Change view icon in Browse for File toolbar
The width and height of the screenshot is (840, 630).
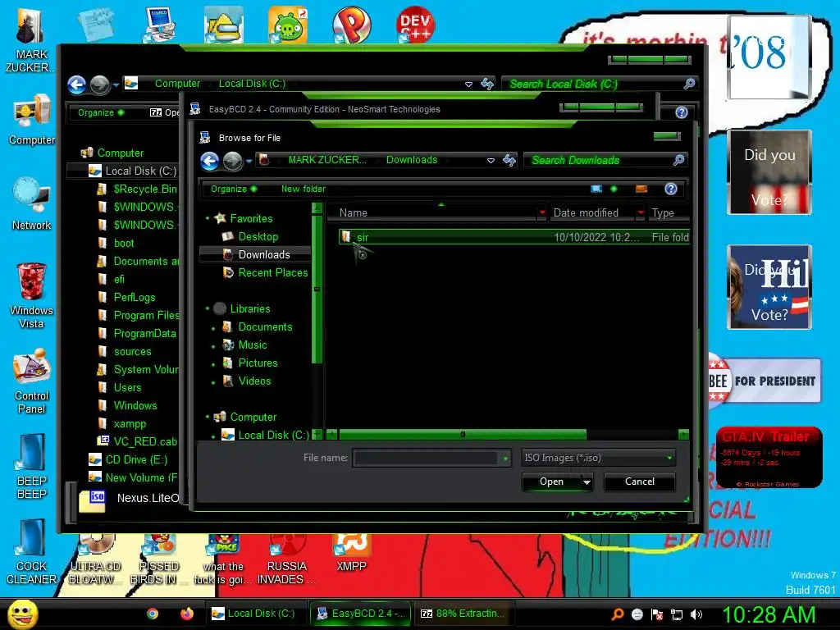596,189
